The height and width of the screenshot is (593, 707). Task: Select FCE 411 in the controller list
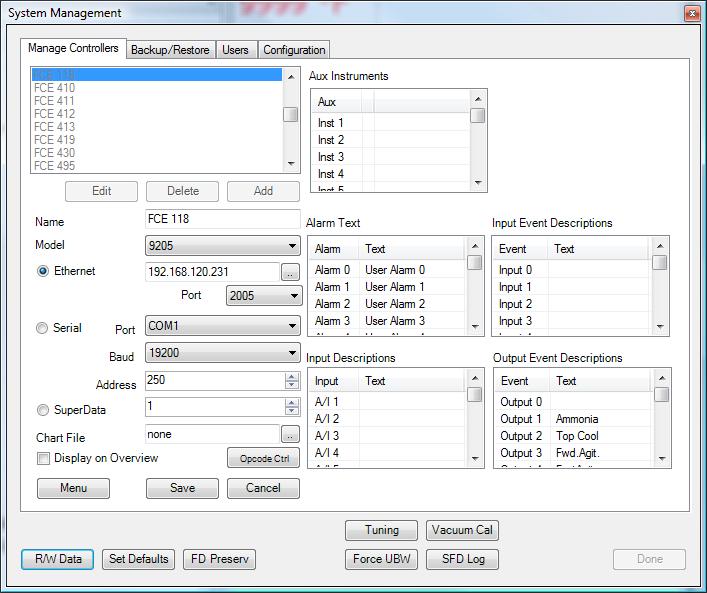click(x=157, y=101)
